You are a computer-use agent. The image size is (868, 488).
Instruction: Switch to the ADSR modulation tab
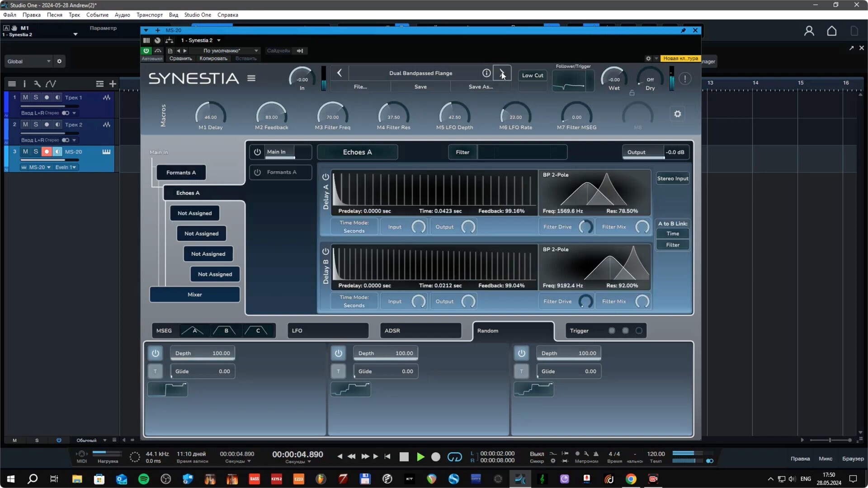[420, 330]
